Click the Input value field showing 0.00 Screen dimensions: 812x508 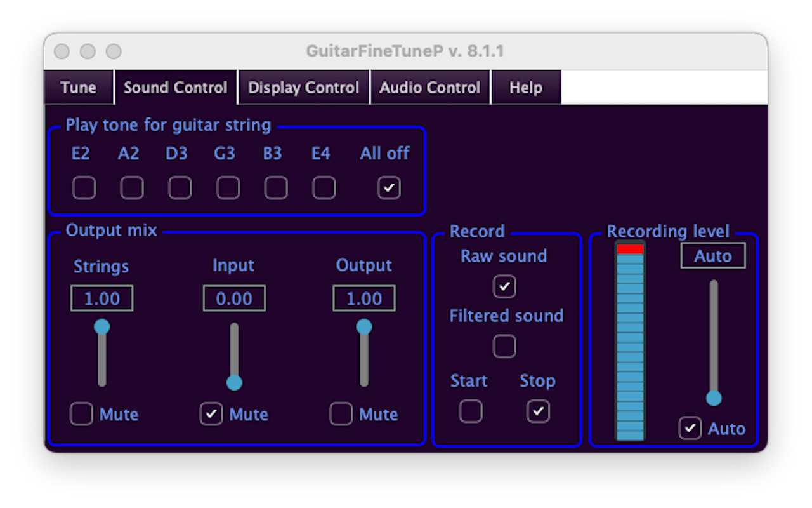[234, 298]
